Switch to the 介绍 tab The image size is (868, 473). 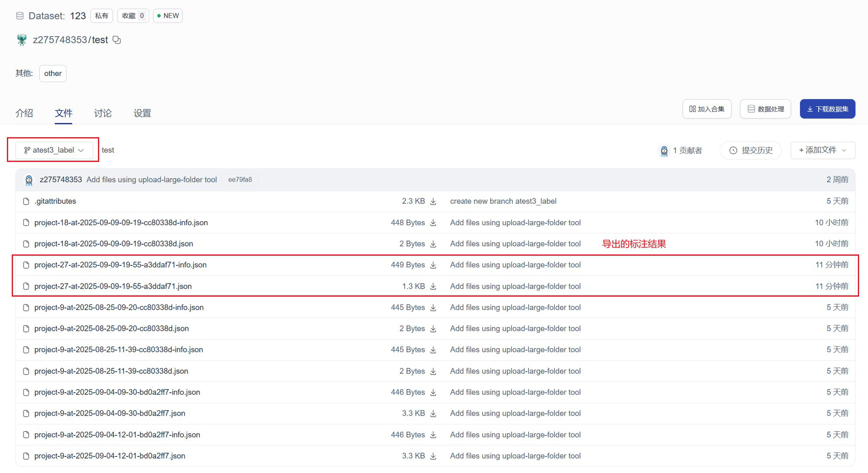click(x=24, y=113)
